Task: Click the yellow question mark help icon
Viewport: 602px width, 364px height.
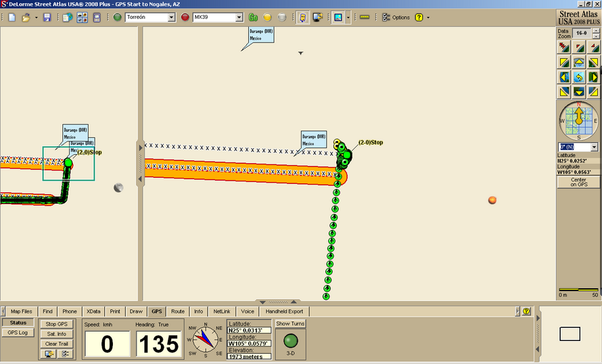Action: pyautogui.click(x=419, y=18)
